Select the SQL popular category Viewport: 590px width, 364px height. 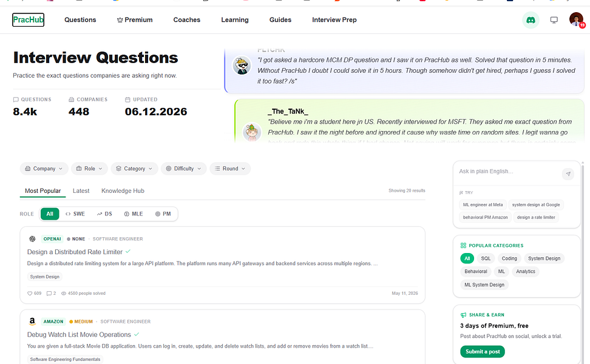point(486,258)
